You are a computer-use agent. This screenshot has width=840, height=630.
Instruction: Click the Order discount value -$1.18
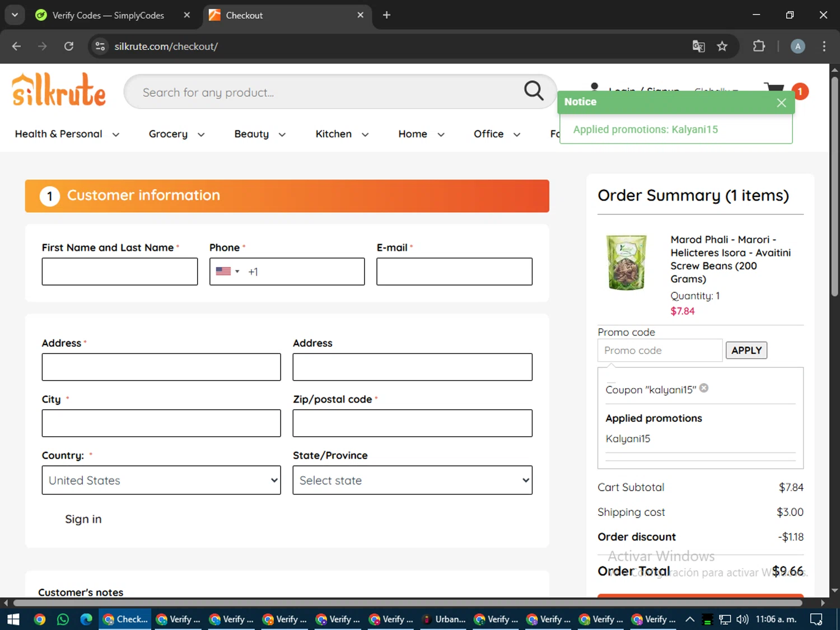pyautogui.click(x=790, y=536)
